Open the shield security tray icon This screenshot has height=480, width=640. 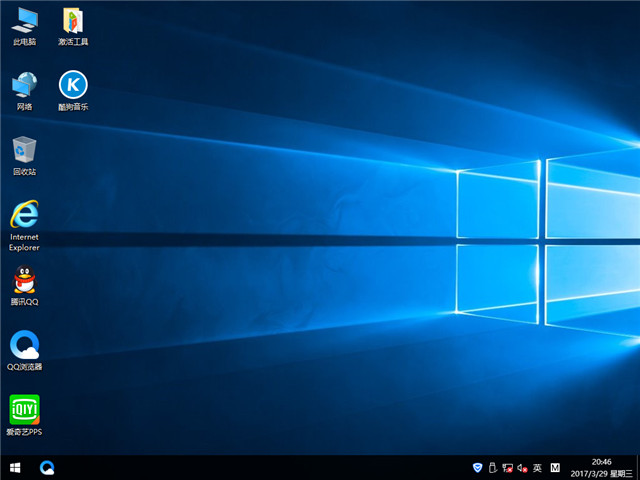[477, 468]
